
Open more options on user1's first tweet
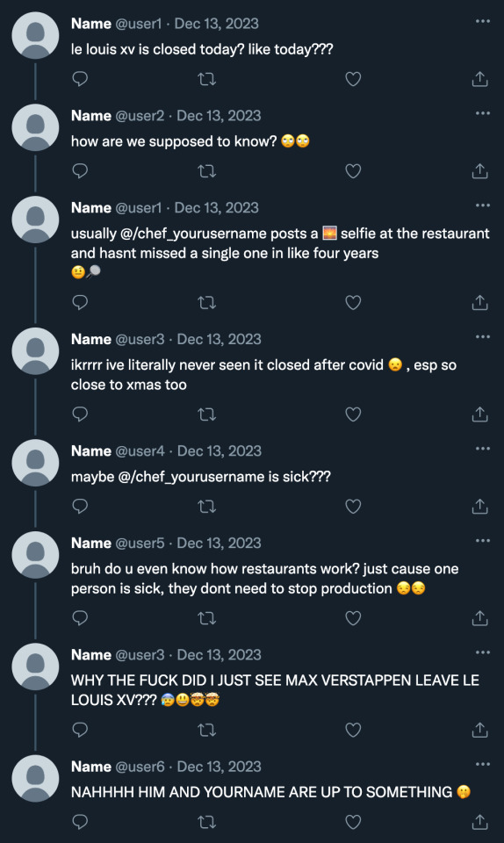point(483,21)
